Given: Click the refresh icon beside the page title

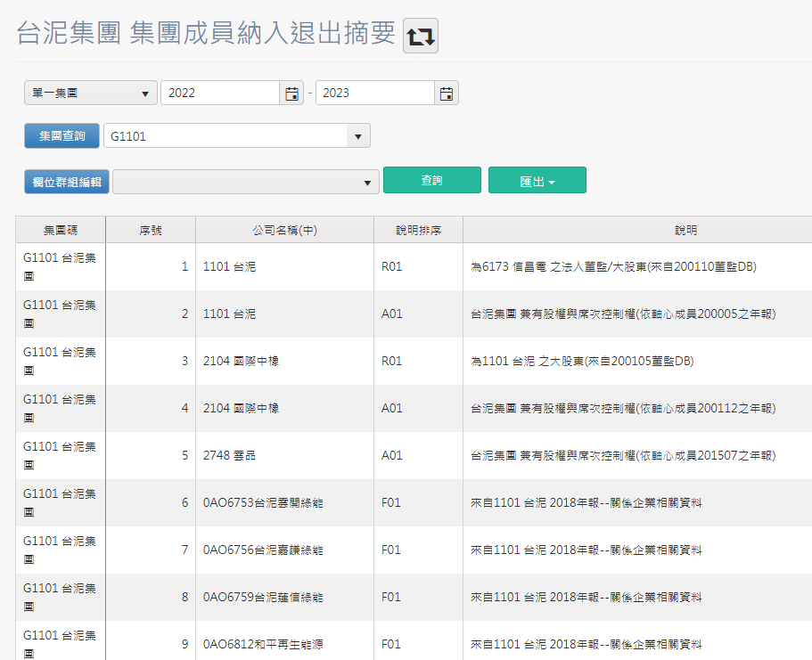Looking at the screenshot, I should coord(419,36).
